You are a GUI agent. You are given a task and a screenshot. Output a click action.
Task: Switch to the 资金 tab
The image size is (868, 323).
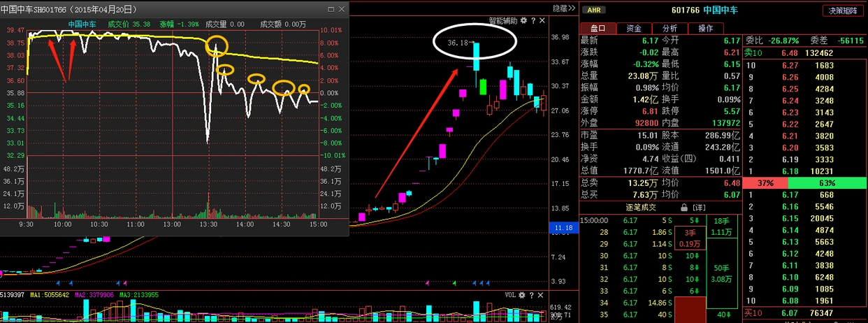(634, 29)
